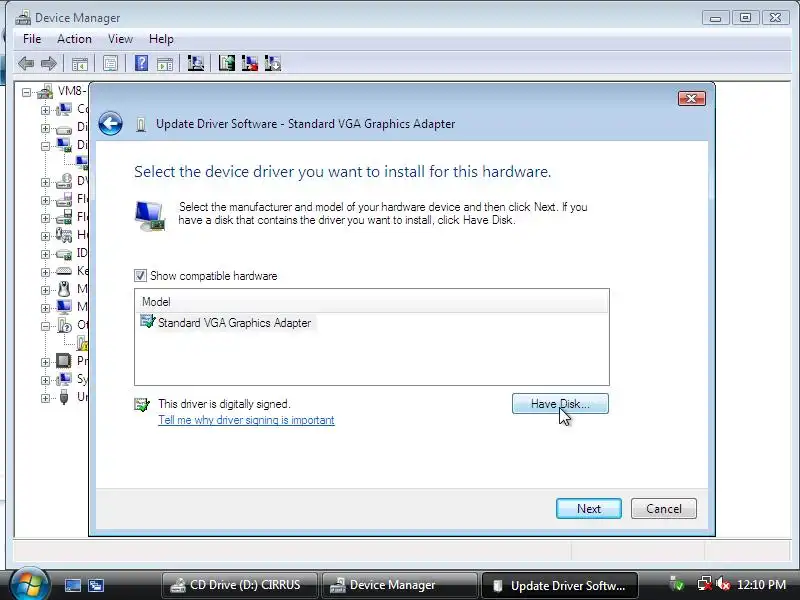Collapse the Other devices tree node
The height and width of the screenshot is (600, 800).
[x=45, y=326]
